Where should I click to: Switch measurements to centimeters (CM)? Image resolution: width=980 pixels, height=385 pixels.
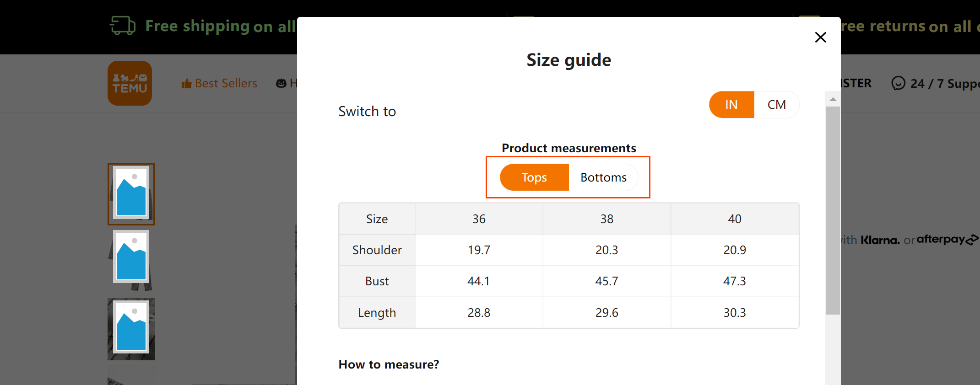(776, 105)
